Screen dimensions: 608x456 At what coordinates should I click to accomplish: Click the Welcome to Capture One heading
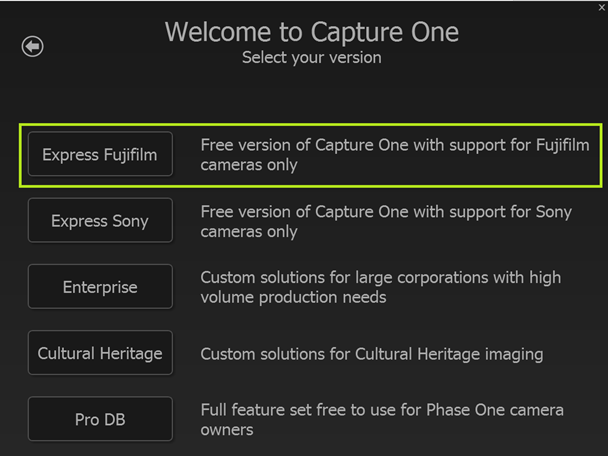(x=311, y=31)
